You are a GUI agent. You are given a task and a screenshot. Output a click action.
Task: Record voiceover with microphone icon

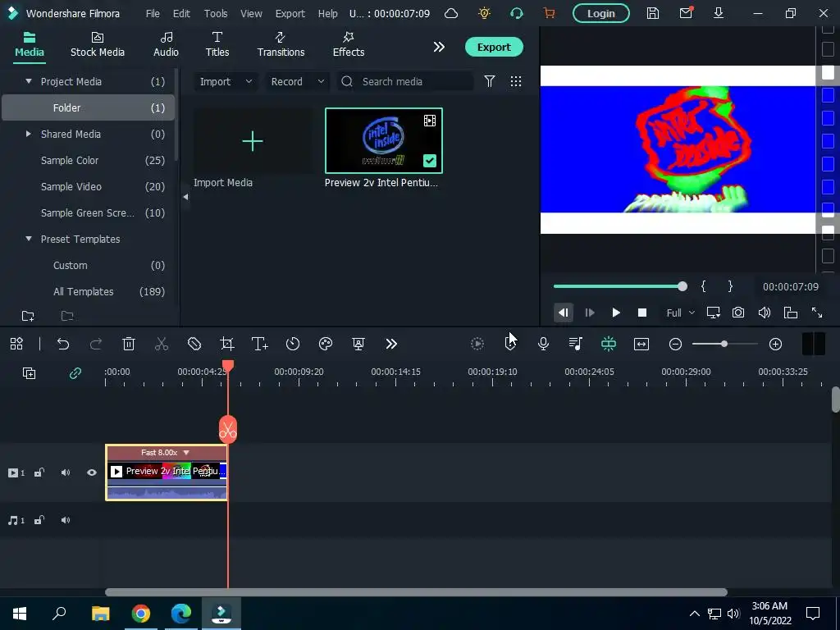tap(543, 344)
